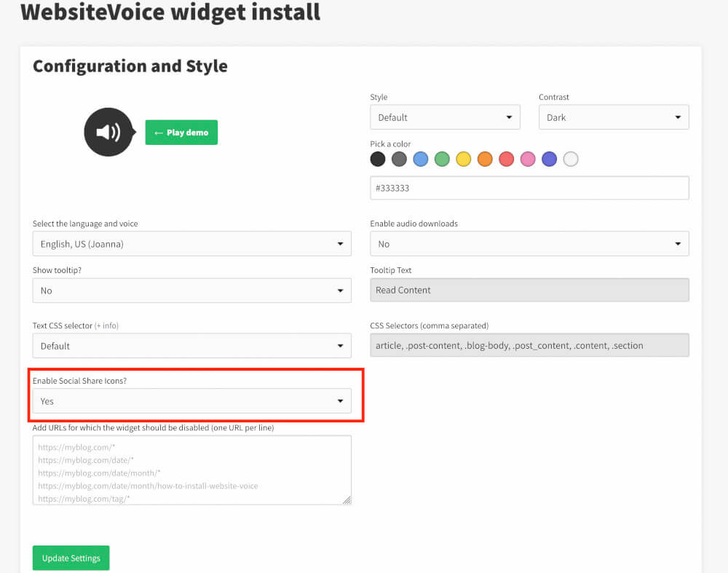Pick the gray color swatch
The image size is (728, 573).
click(x=399, y=159)
